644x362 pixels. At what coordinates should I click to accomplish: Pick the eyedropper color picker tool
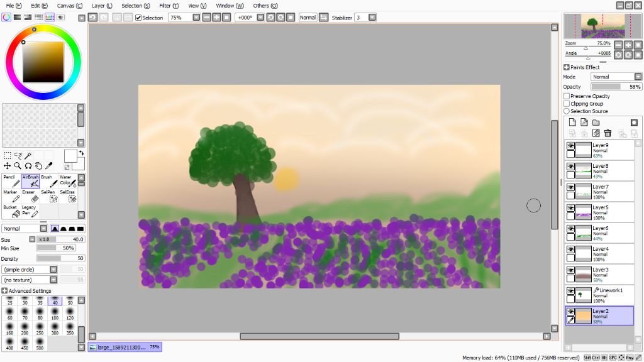point(49,166)
